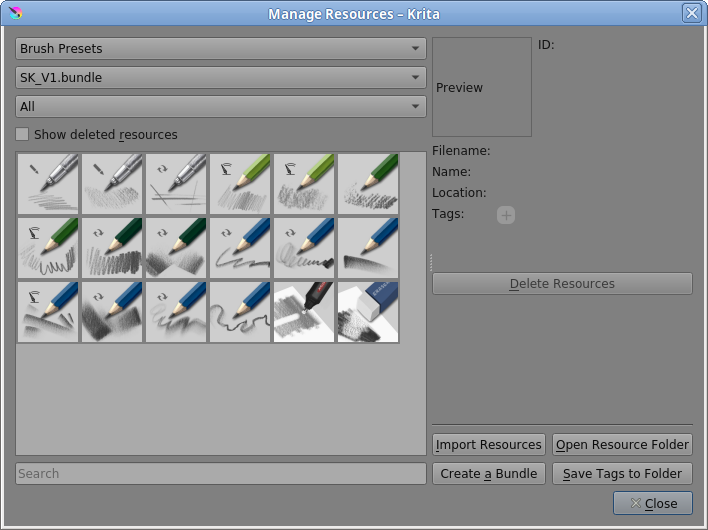
Task: Click Open Resource Folder
Action: coord(622,445)
